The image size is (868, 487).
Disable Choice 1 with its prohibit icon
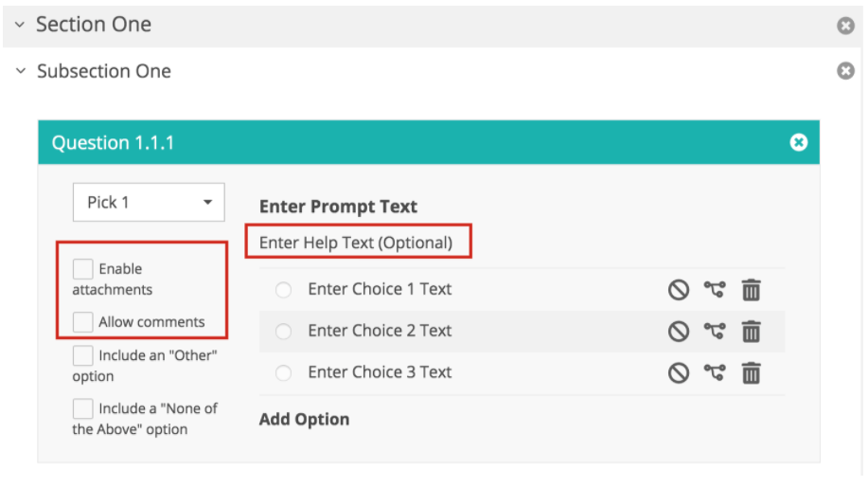pyautogui.click(x=678, y=290)
